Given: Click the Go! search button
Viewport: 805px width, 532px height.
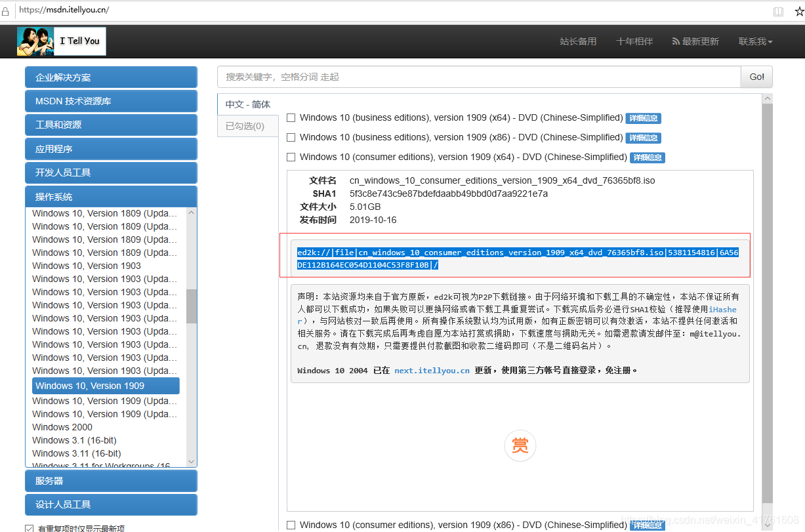Looking at the screenshot, I should (x=756, y=77).
